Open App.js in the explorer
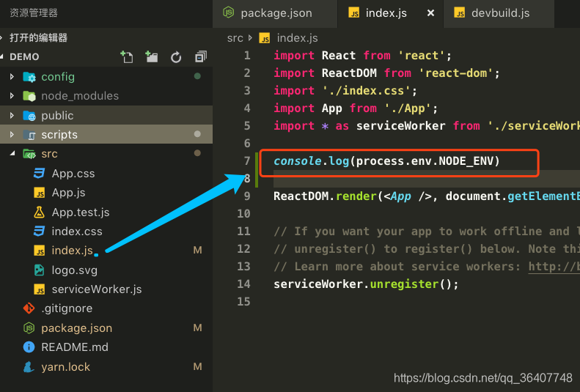580x392 pixels. pyautogui.click(x=68, y=193)
